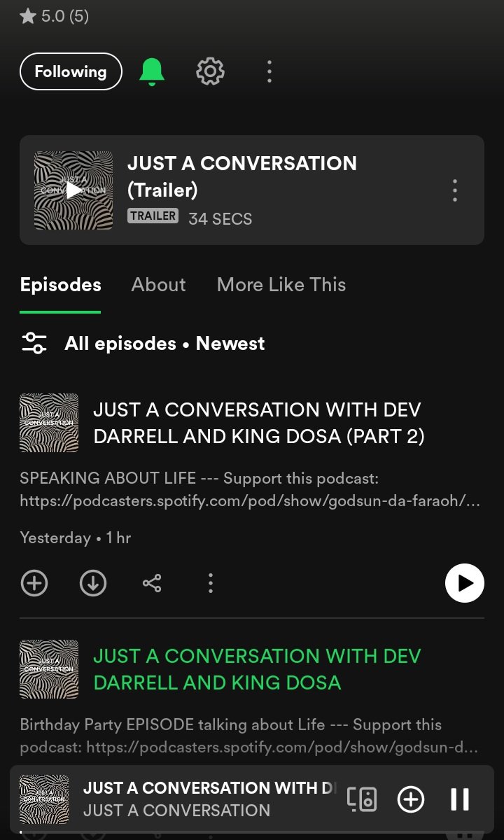Open now playing bar artwork
The image size is (504, 840).
point(44,799)
